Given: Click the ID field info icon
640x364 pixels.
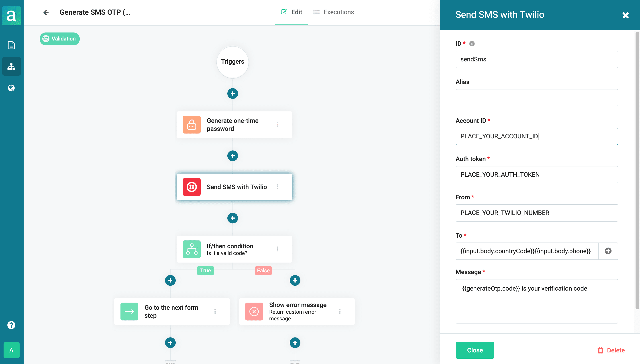Looking at the screenshot, I should point(472,44).
